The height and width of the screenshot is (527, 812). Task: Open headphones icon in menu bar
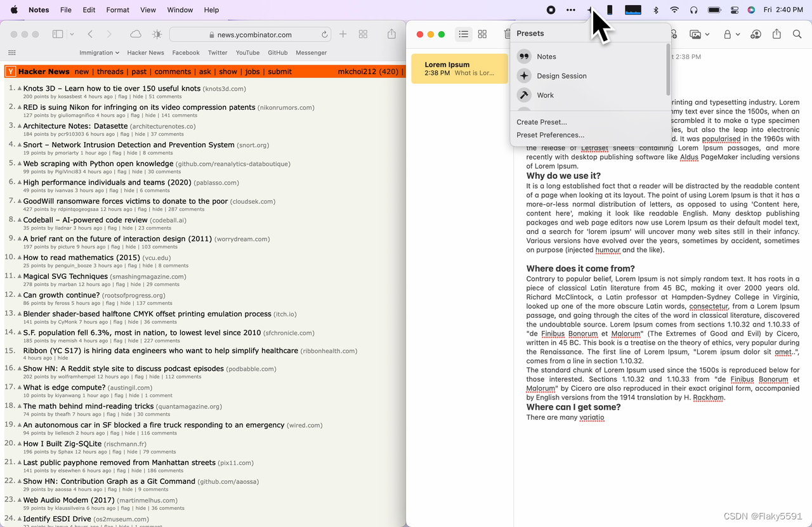tap(694, 10)
